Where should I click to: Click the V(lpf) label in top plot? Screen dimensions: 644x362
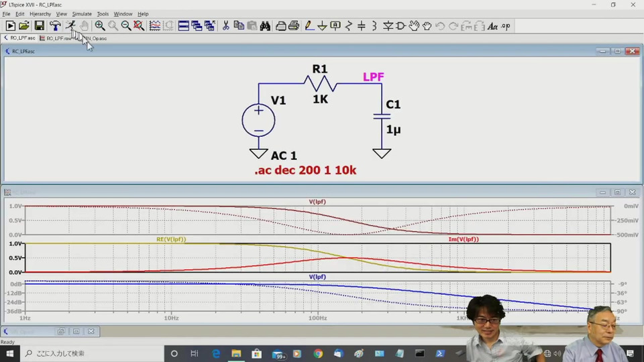click(317, 202)
